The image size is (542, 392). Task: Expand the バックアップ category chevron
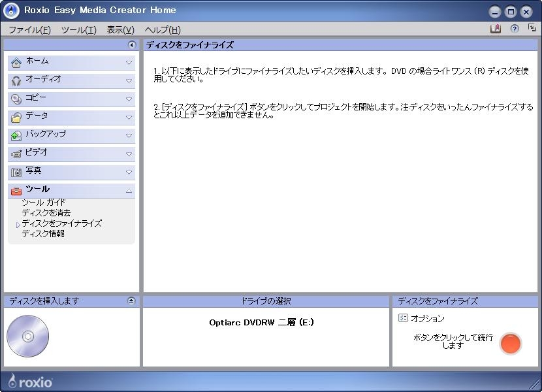click(129, 136)
